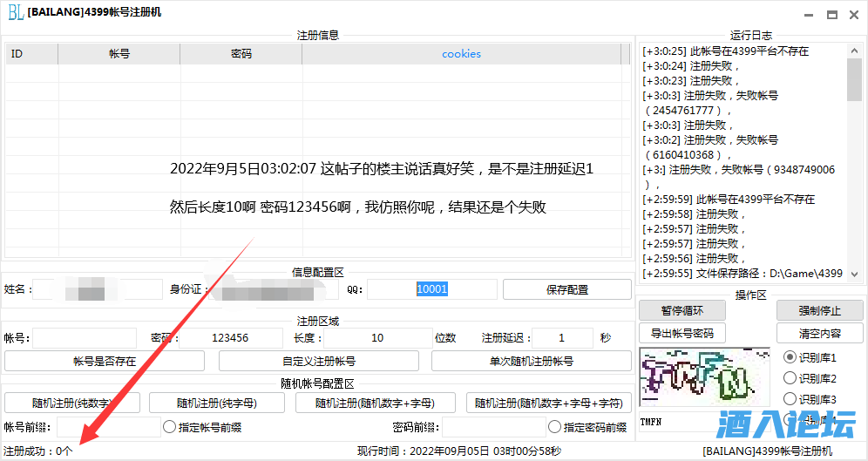Click the 清空内容 button
The image size is (868, 461).
820,333
